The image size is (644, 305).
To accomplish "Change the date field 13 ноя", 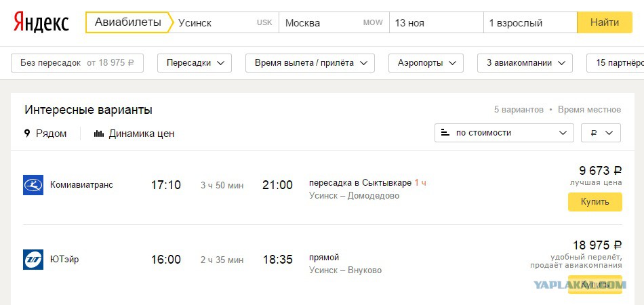I will [x=437, y=22].
